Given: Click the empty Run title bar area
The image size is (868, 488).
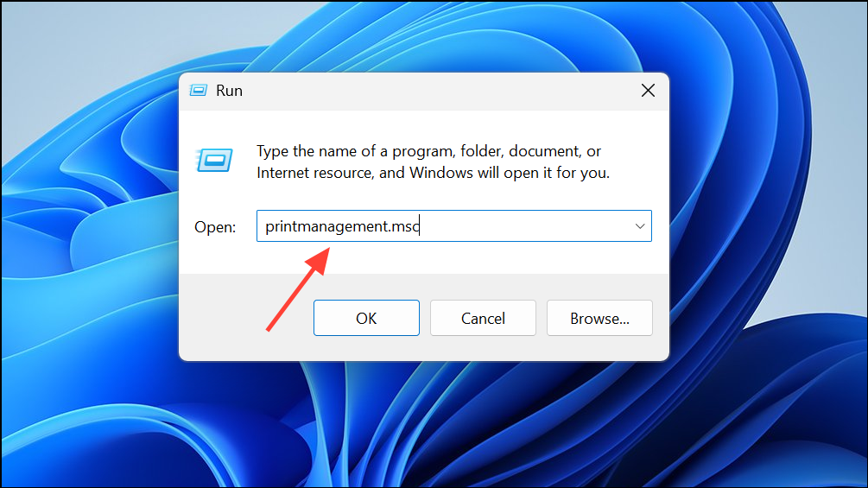Looking at the screenshot, I should (432, 90).
